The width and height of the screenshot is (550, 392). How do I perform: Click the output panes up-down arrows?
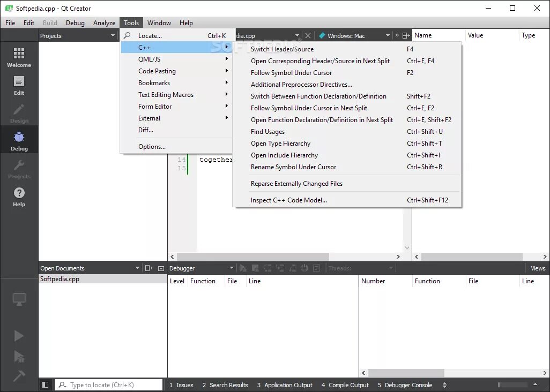tap(444, 385)
